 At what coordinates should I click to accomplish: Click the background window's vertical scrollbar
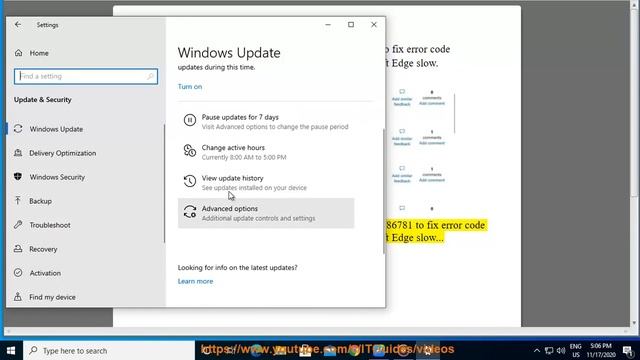(x=634, y=163)
